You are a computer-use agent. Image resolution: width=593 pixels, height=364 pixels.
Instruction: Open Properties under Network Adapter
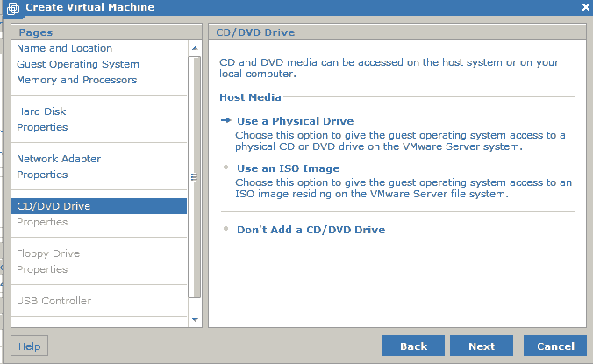(x=42, y=175)
